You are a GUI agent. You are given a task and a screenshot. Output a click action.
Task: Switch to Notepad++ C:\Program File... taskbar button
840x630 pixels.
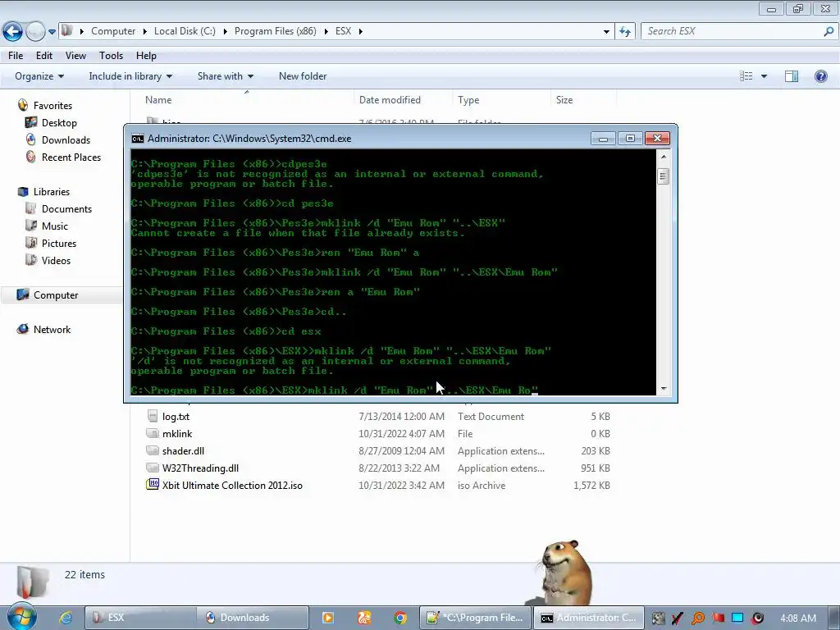click(x=475, y=618)
